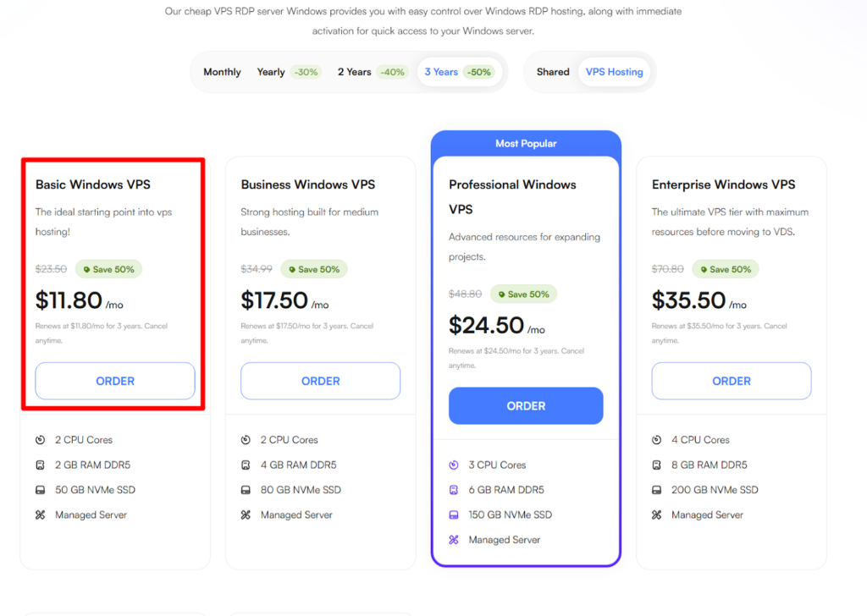Screen dimensions: 867x616
Task: Switch to Shared hosting type
Action: click(x=553, y=72)
